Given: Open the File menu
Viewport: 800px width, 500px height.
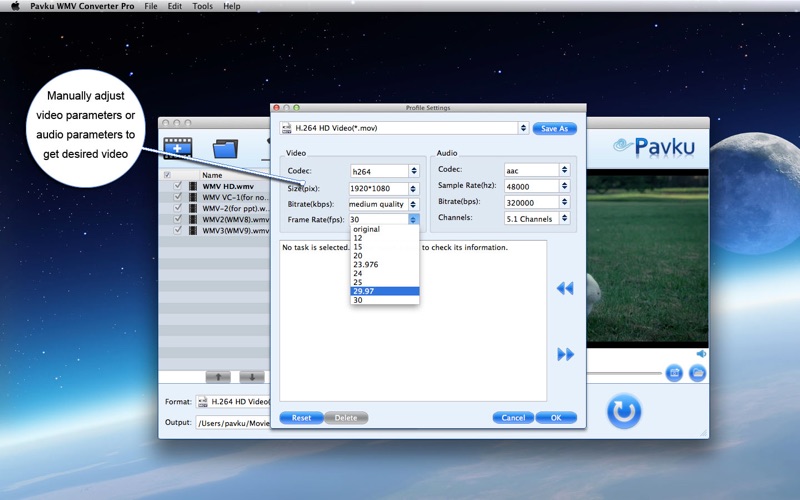Looking at the screenshot, I should coord(151,6).
